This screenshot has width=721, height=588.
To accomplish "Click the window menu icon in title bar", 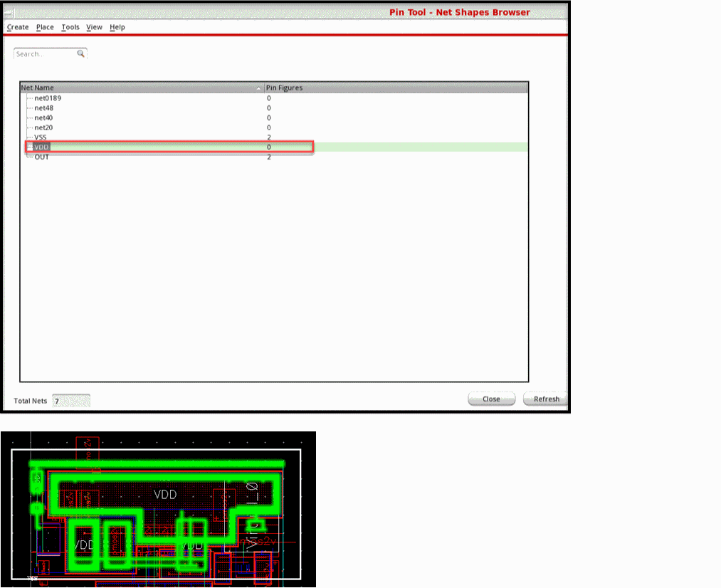I will coord(9,12).
